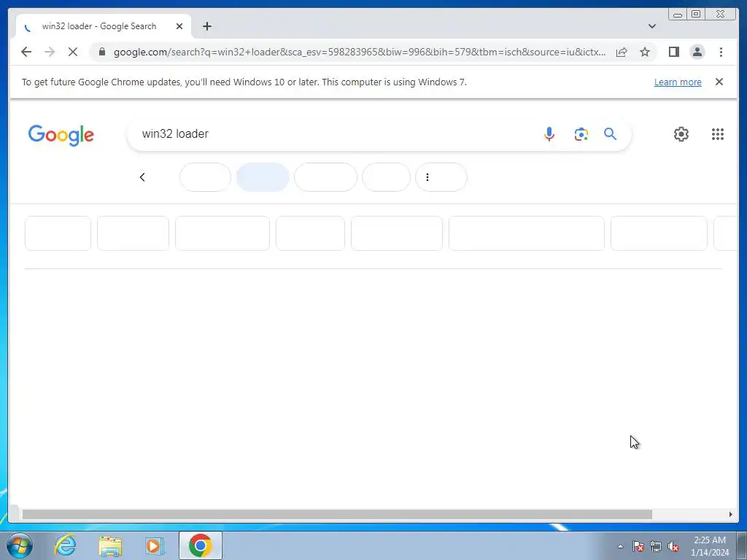Open a new tab
This screenshot has width=747, height=560.
[x=206, y=26]
